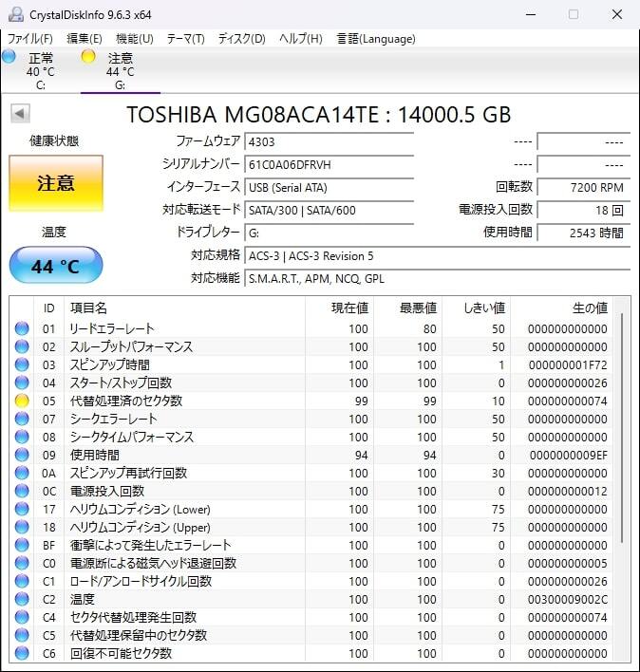The width and height of the screenshot is (640, 672).
Task: Click the status icon of row C4 セクタ代替処理発生回数
Action: tap(22, 617)
